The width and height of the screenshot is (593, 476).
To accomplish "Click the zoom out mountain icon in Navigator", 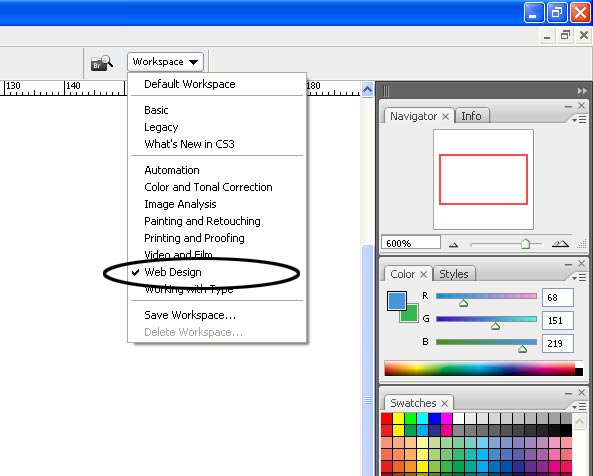I will coord(453,245).
